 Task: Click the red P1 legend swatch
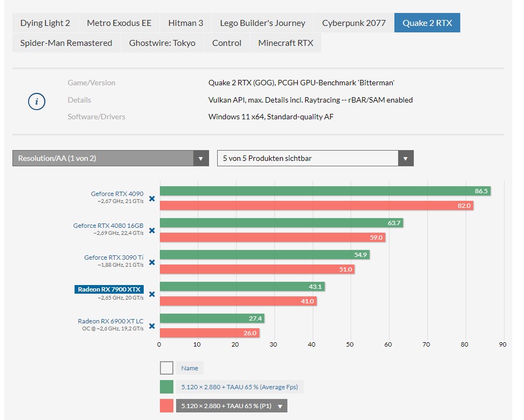coord(166,405)
